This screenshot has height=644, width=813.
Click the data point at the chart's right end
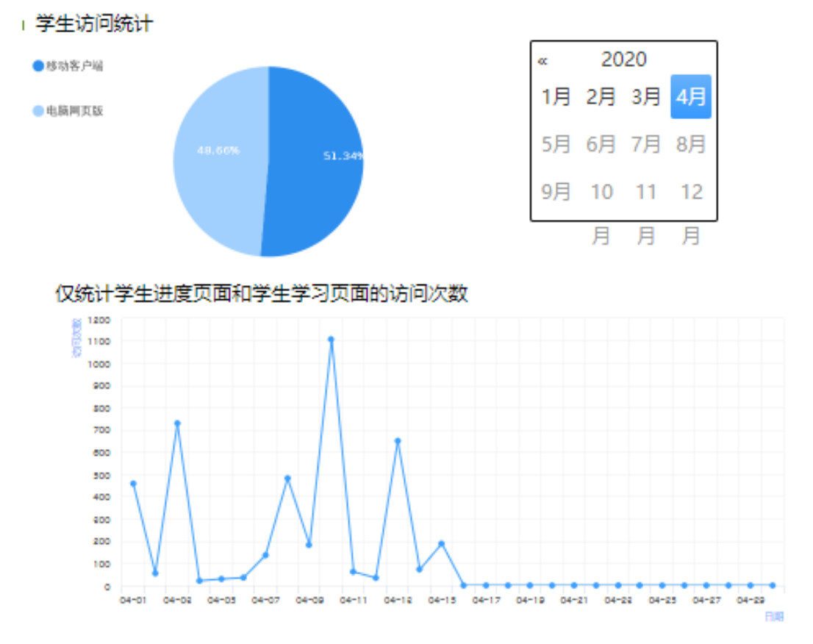[x=772, y=585]
